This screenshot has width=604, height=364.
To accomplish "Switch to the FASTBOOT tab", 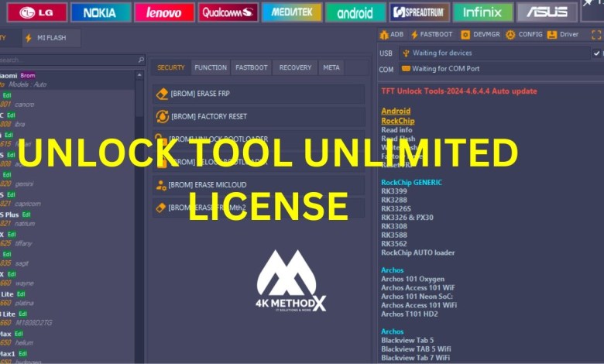I will click(251, 67).
